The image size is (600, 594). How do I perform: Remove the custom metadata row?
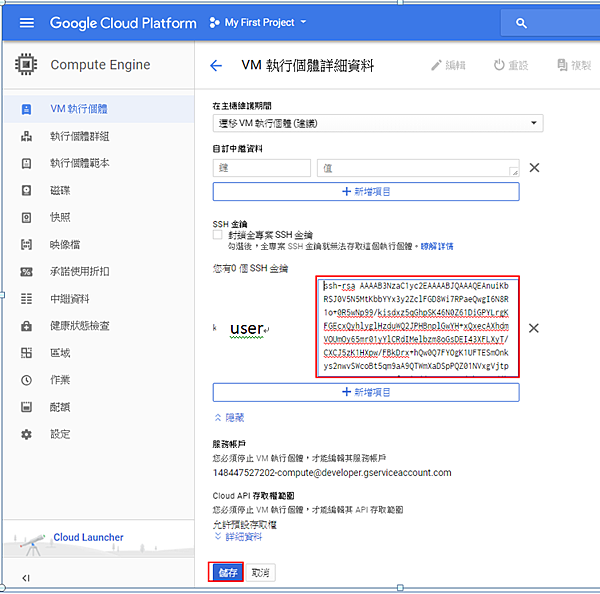click(x=534, y=168)
